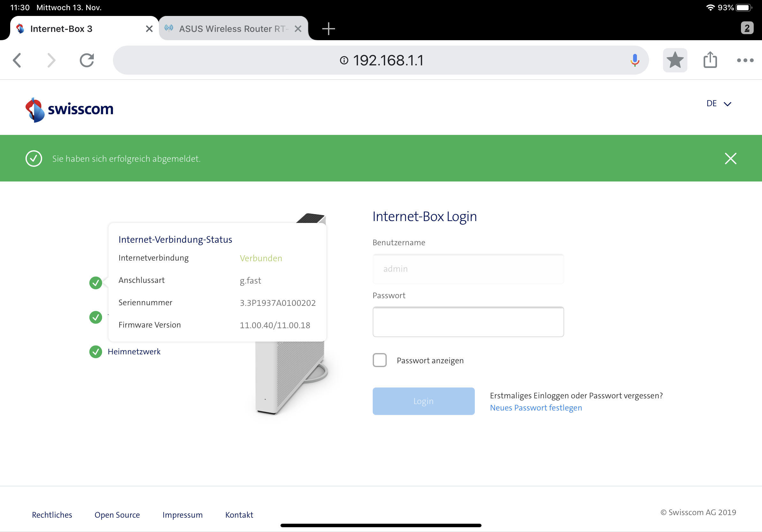Open the three-dot browser menu
The width and height of the screenshot is (762, 532).
(745, 60)
